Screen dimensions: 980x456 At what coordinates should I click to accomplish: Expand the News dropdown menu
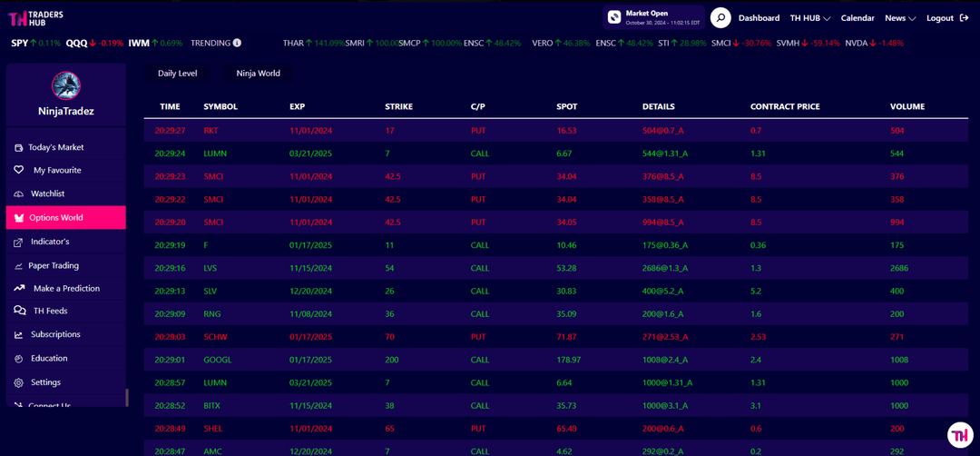coord(900,18)
